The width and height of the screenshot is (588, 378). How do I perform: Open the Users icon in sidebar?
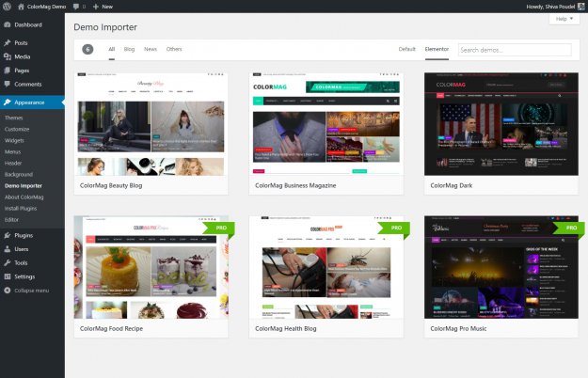click(x=8, y=249)
